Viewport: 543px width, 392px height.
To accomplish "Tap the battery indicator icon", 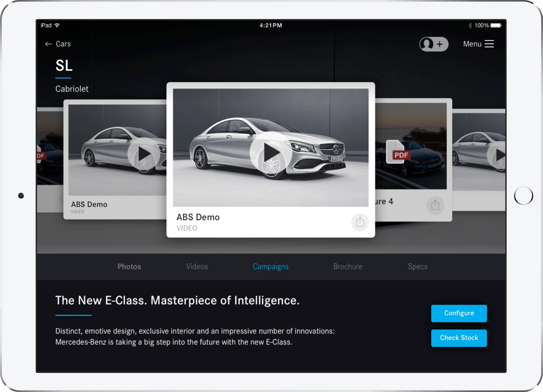I will point(496,25).
